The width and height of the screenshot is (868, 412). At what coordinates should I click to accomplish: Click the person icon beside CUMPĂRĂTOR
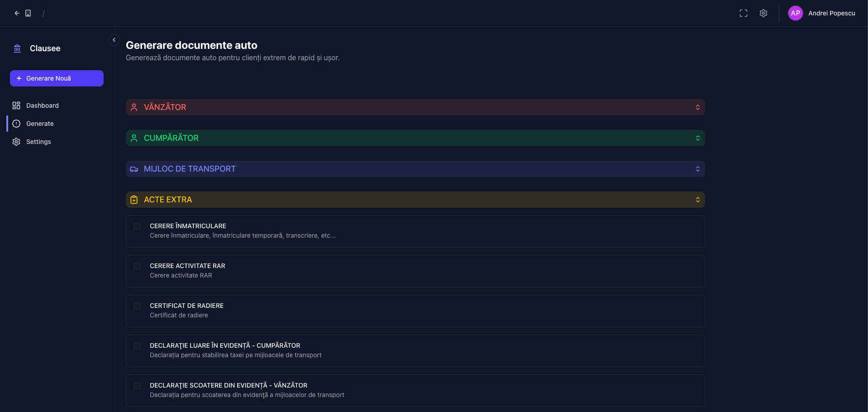click(x=134, y=138)
